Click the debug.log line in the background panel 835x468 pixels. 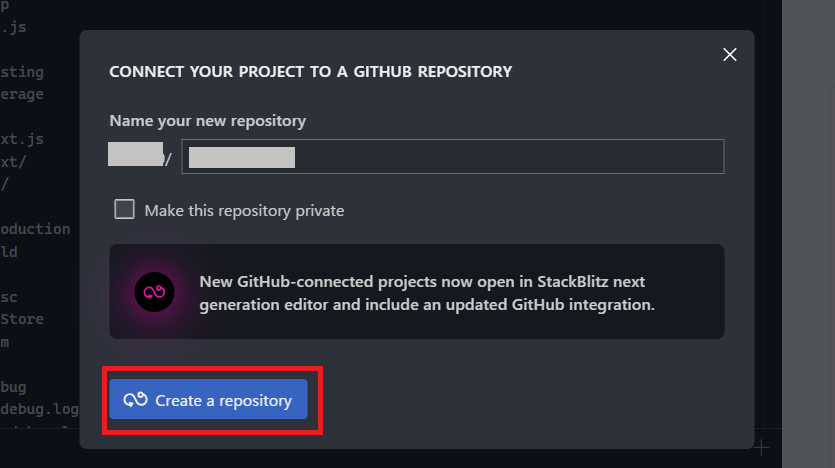click(39, 409)
